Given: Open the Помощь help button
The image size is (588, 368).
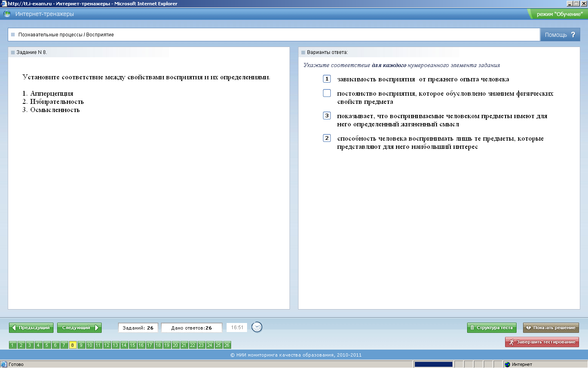Looking at the screenshot, I should 560,35.
